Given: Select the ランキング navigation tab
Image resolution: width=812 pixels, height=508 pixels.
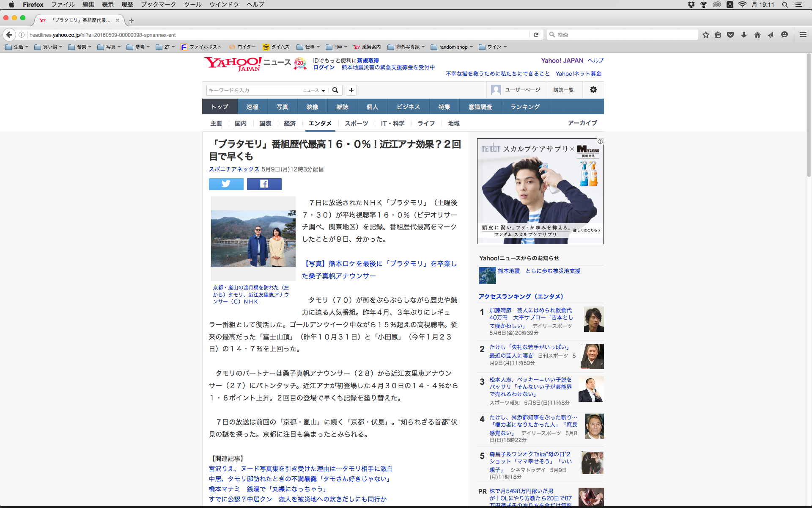Looking at the screenshot, I should click(525, 107).
